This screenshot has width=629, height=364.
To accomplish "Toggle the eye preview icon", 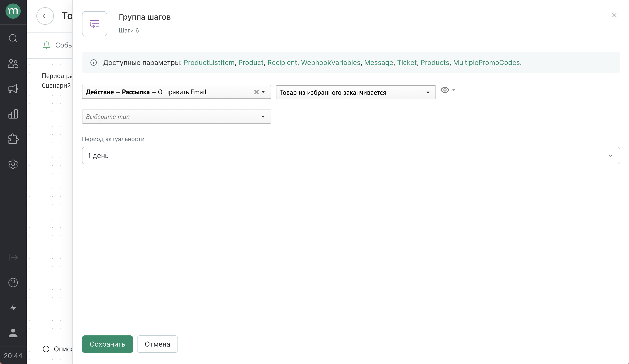I will pyautogui.click(x=445, y=90).
